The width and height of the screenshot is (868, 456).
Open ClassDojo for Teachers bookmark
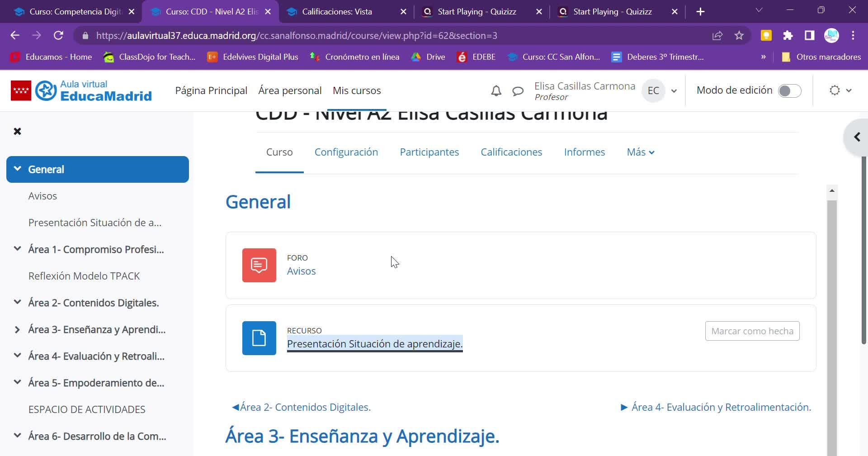click(149, 57)
